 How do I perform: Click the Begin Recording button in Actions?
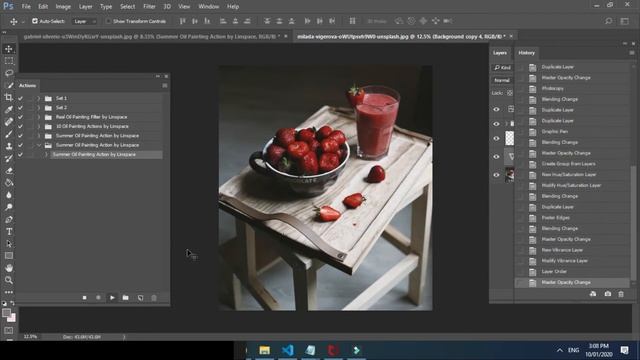click(x=98, y=298)
